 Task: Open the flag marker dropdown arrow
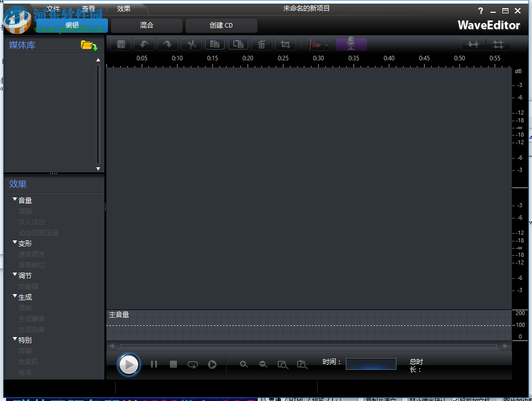[x=326, y=44]
